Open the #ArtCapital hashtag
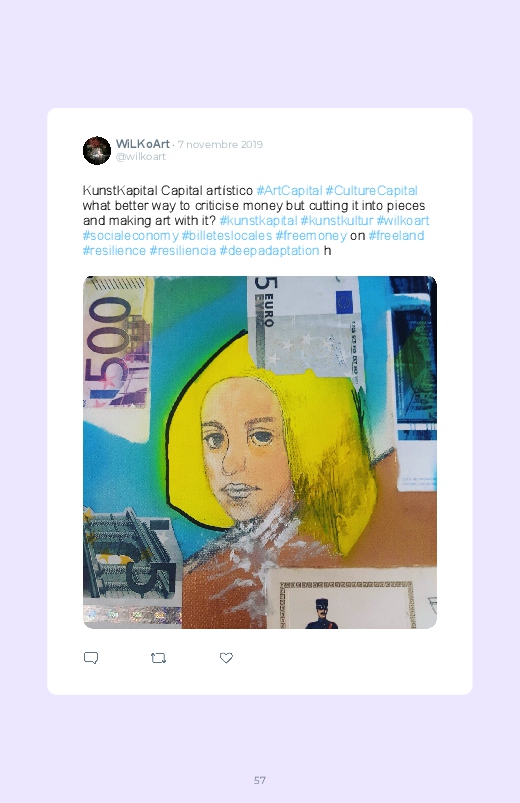 289,191
